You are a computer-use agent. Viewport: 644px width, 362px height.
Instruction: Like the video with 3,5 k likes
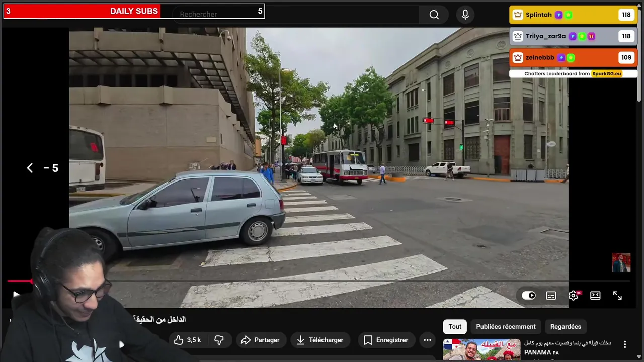pyautogui.click(x=187, y=340)
